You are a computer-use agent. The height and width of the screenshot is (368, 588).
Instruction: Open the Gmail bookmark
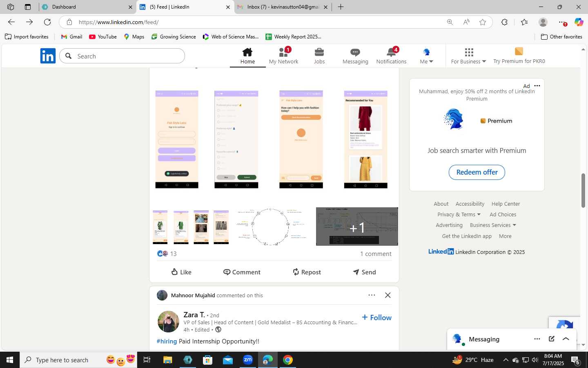[71, 37]
